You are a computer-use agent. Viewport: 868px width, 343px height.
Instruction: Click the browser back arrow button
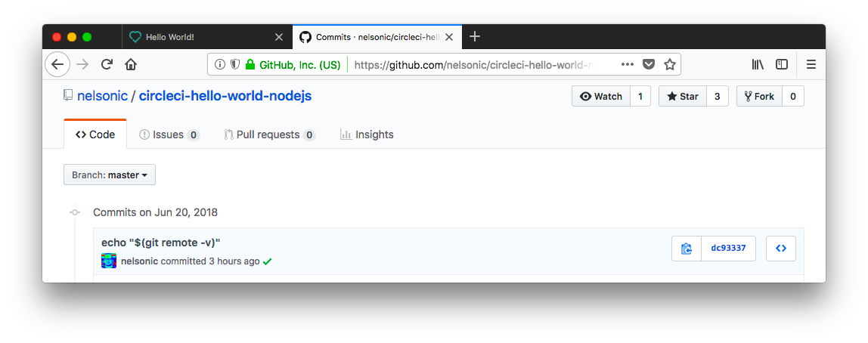click(57, 64)
